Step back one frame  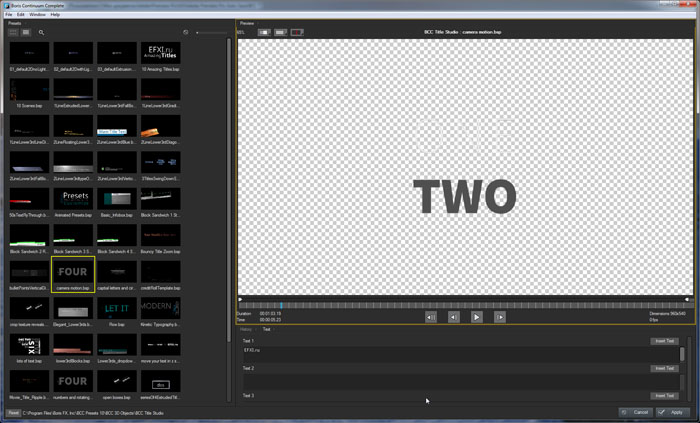tap(454, 317)
